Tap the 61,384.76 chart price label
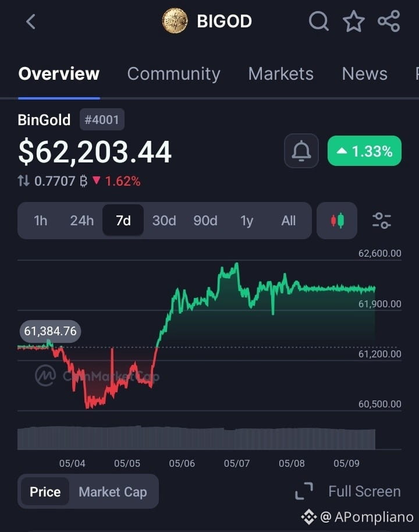This screenshot has width=419, height=532. tap(50, 331)
